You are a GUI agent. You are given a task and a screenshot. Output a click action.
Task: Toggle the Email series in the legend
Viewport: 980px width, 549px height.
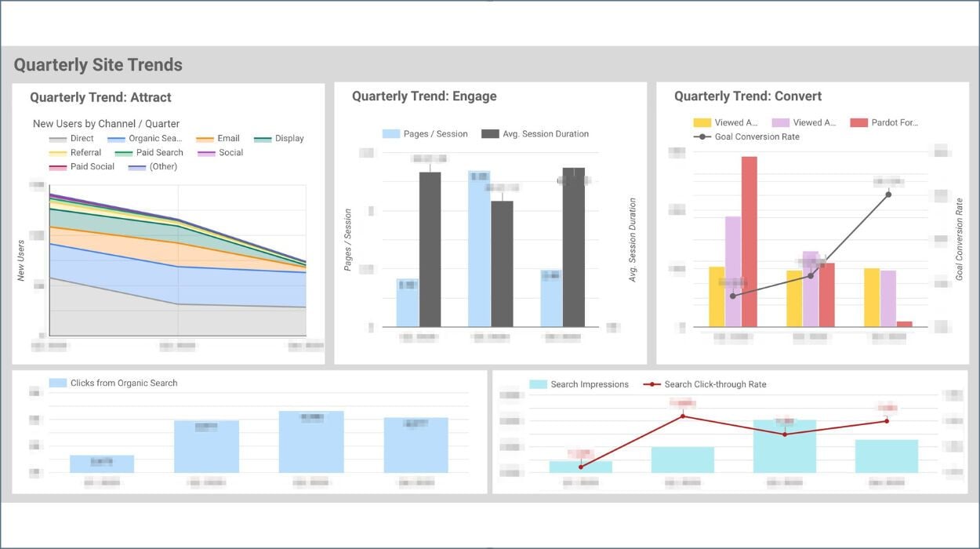pyautogui.click(x=218, y=138)
